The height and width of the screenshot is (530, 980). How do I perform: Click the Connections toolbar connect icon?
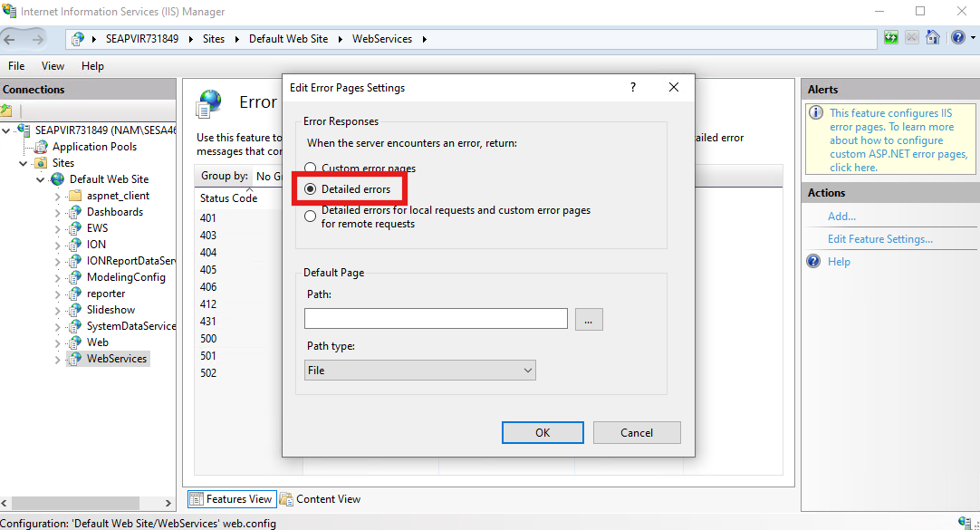[6, 111]
